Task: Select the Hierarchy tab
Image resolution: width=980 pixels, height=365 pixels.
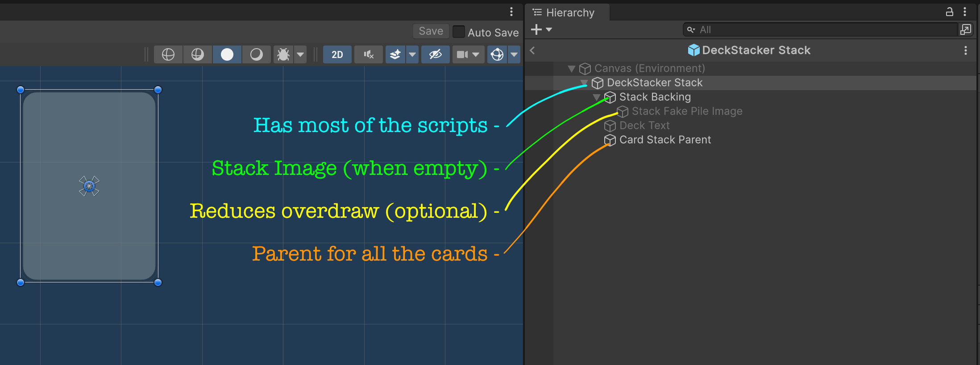Action: pyautogui.click(x=567, y=12)
